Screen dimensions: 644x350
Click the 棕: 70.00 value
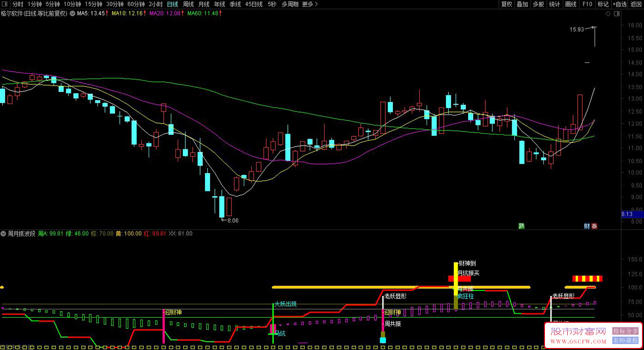102,233
